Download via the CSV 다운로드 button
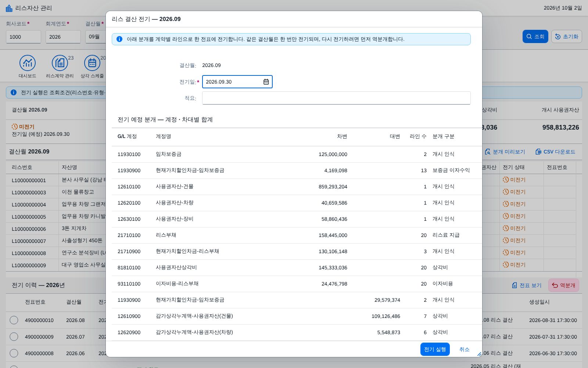This screenshot has width=588, height=368. pyautogui.click(x=555, y=152)
